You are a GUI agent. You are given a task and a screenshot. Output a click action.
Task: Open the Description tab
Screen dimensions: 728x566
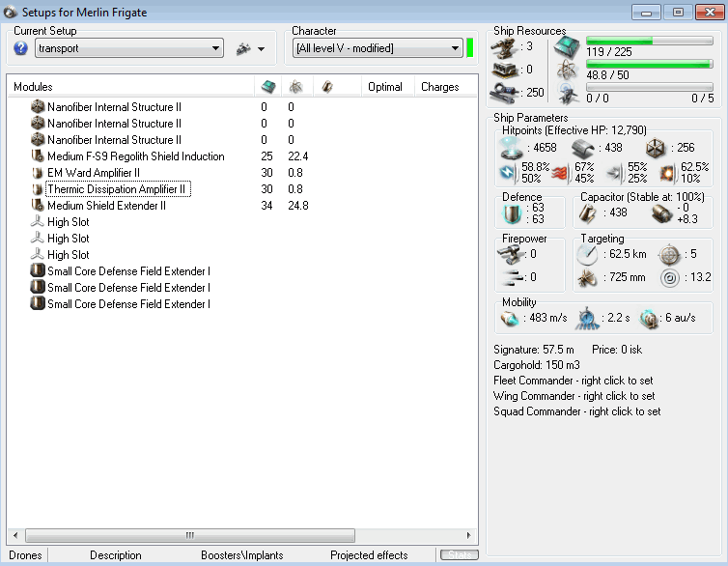[x=116, y=555]
